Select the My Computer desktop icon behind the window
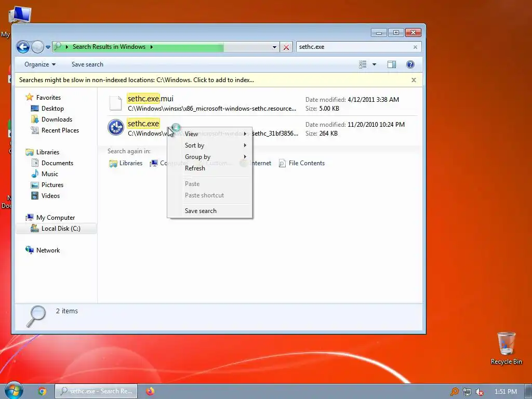 (20, 15)
